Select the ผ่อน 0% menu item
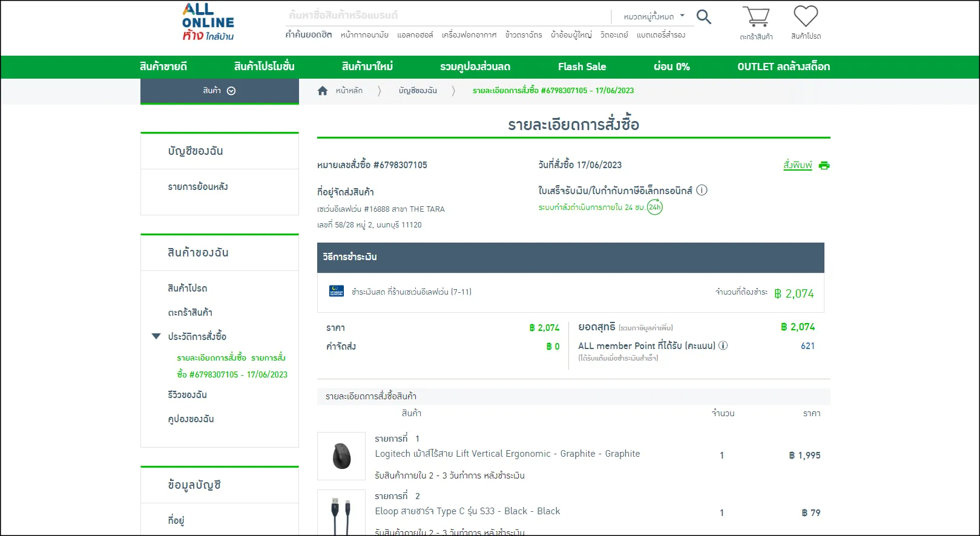This screenshot has height=536, width=980. (x=671, y=67)
